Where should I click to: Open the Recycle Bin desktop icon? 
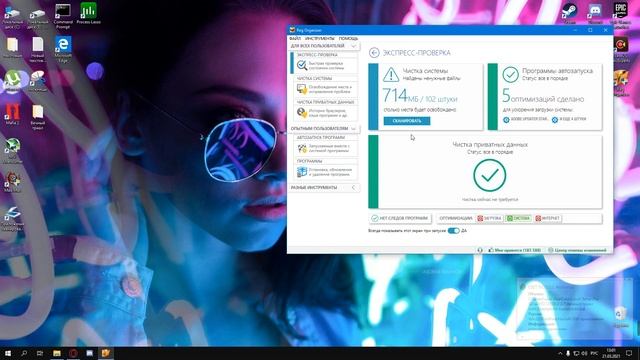coord(620,317)
